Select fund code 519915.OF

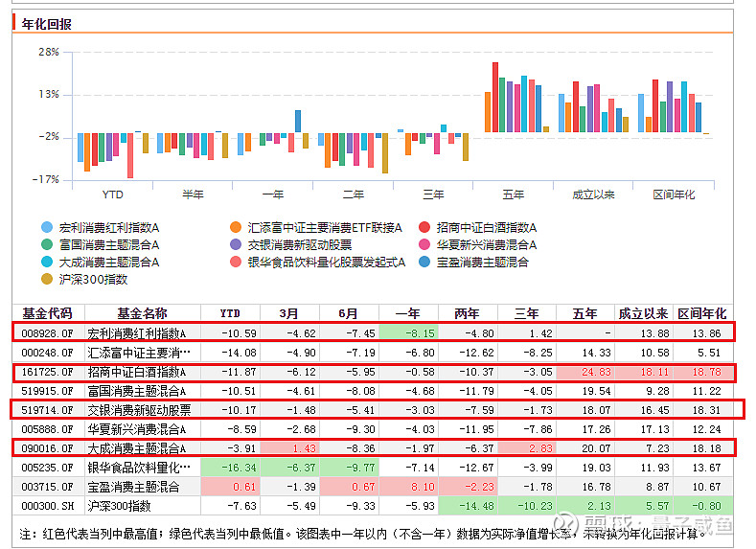pos(47,391)
